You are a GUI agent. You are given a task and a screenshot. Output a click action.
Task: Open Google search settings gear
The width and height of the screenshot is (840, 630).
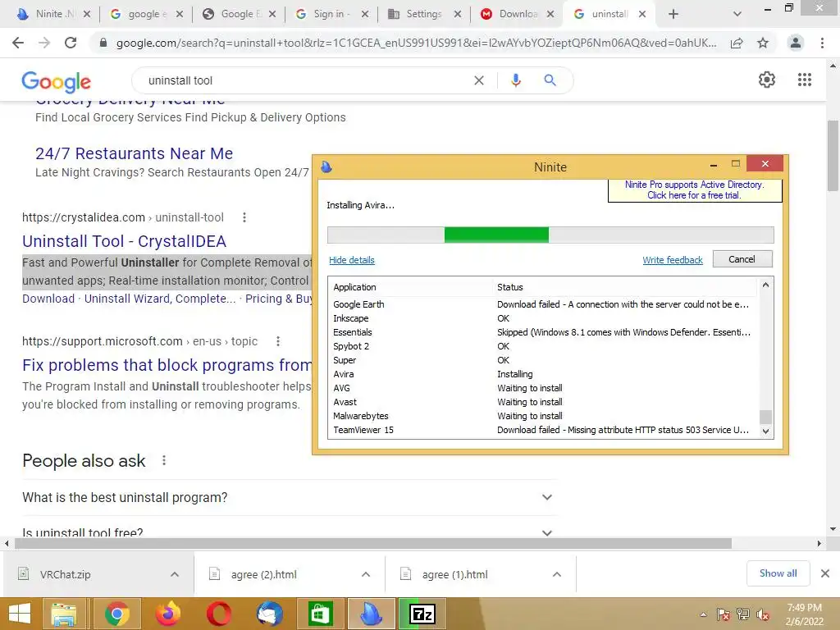coord(767,80)
